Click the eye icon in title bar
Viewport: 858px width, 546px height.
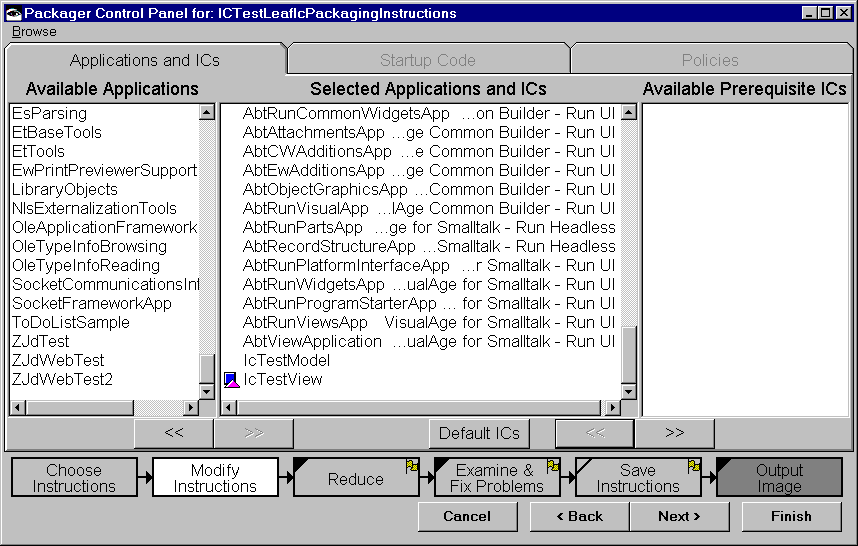12,13
